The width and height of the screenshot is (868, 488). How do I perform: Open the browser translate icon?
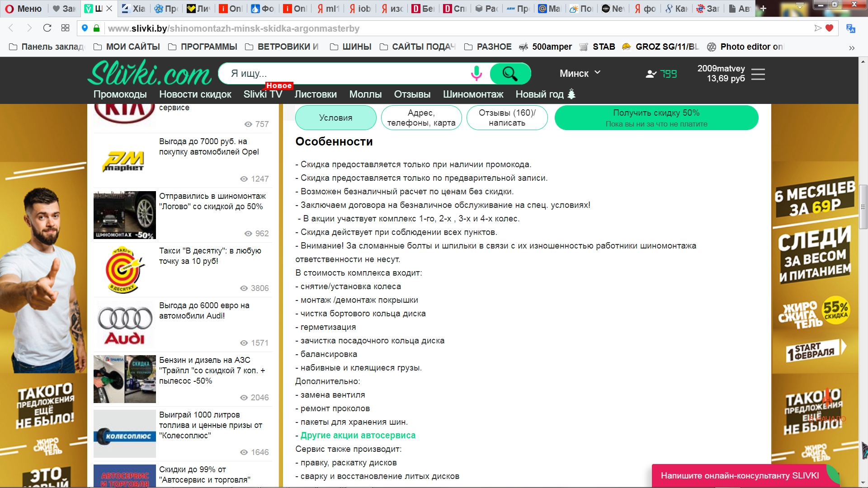point(851,28)
